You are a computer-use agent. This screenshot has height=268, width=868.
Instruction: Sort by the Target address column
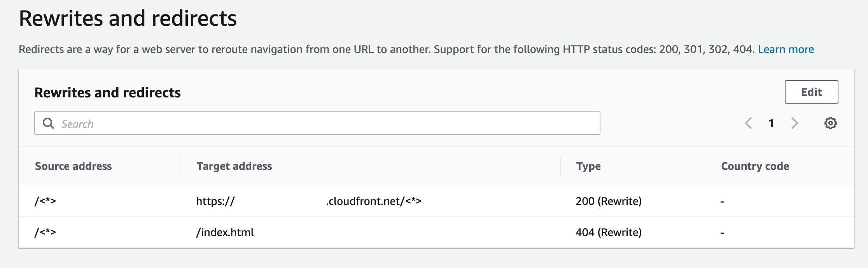coord(234,166)
